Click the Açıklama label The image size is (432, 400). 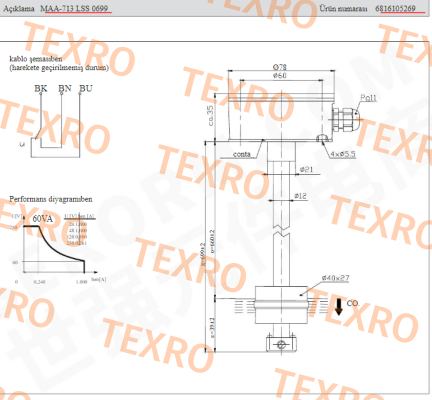point(19,8)
